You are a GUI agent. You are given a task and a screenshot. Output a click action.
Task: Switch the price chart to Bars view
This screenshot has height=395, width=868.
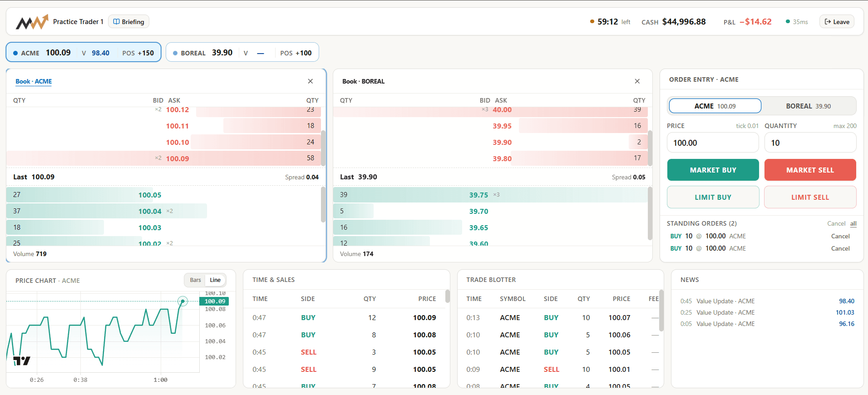tap(195, 280)
